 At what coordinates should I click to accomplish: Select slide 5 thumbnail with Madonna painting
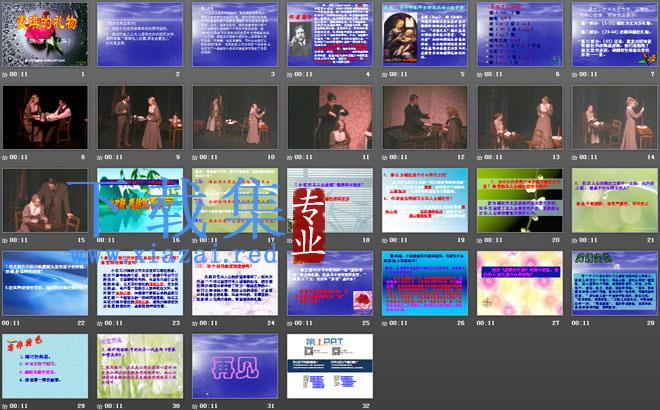point(425,34)
